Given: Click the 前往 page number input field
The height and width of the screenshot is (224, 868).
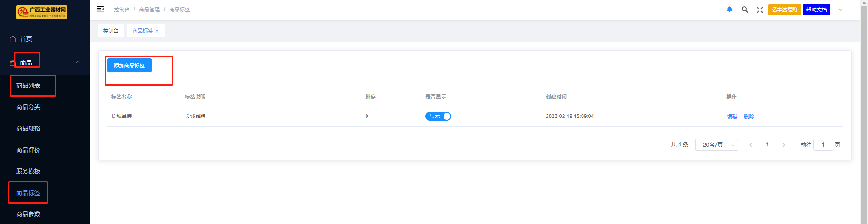Looking at the screenshot, I should 823,145.
